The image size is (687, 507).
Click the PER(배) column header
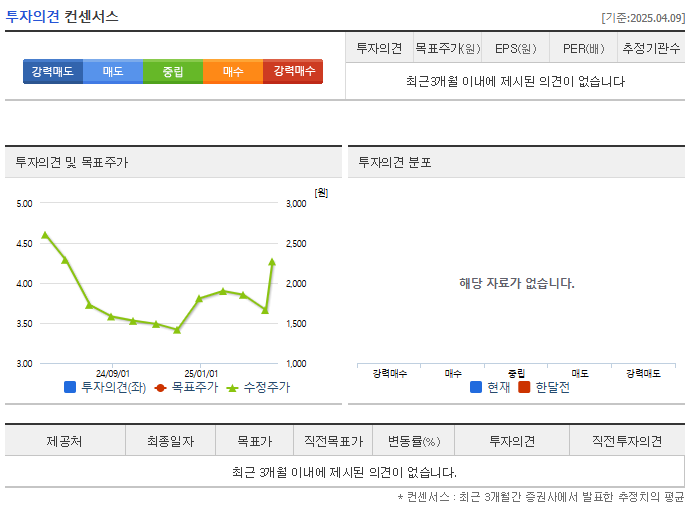point(583,48)
